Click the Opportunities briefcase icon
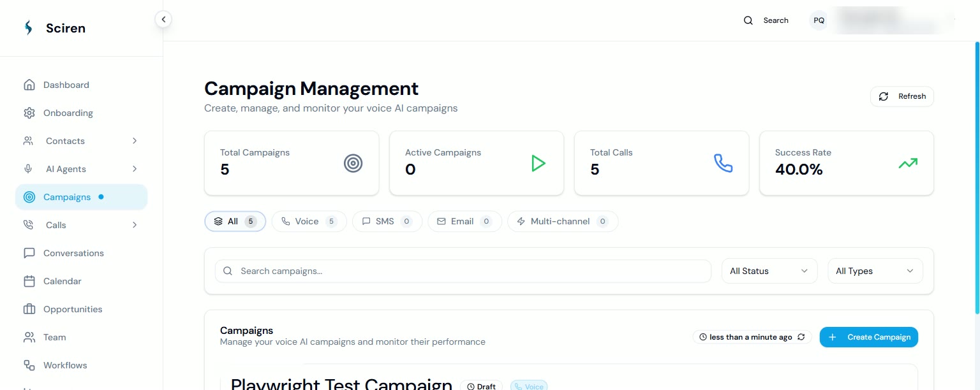980x390 pixels. [29, 309]
